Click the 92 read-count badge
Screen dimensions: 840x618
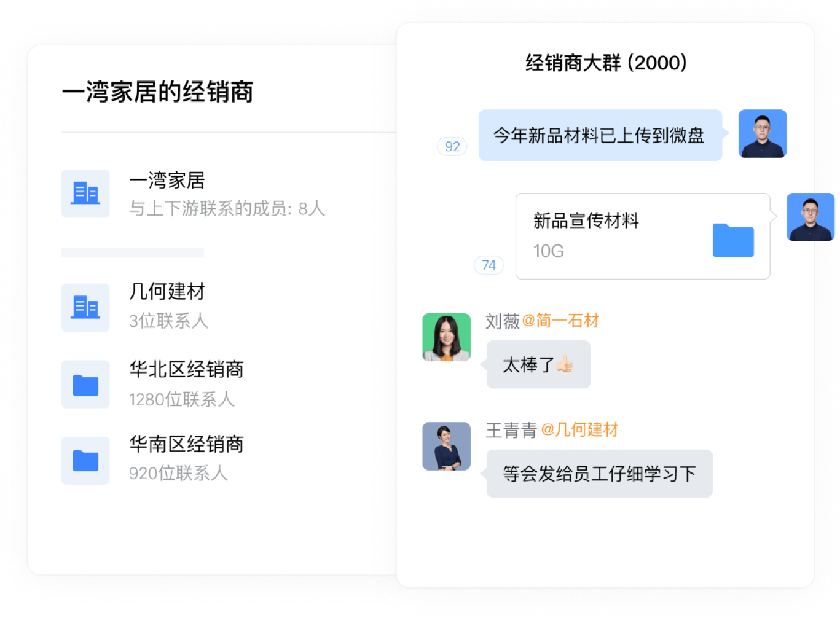452,146
